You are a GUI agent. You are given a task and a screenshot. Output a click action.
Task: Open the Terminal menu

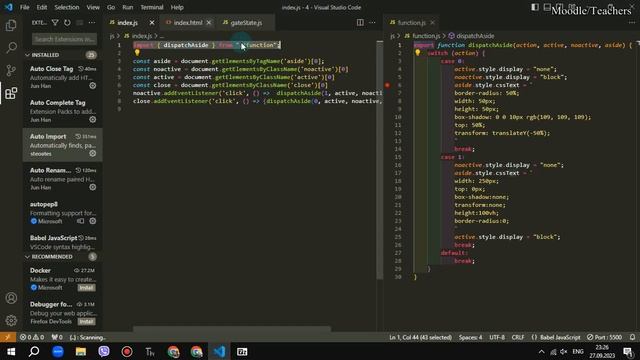(x=152, y=7)
